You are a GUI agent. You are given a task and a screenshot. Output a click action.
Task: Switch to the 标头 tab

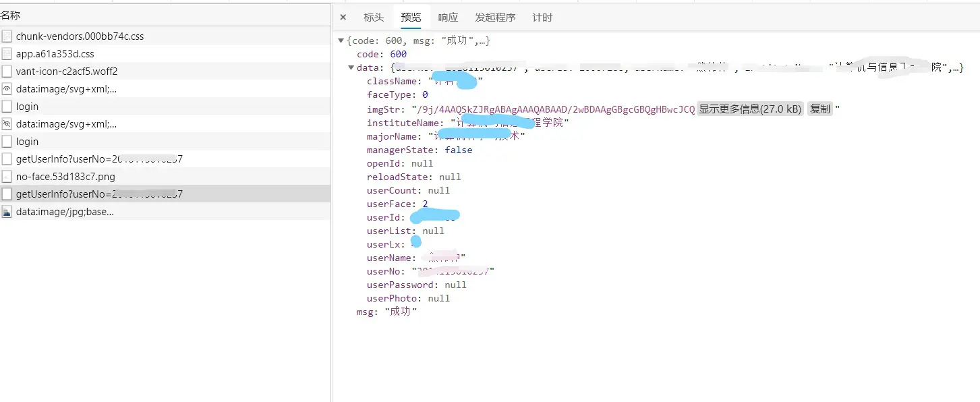pos(374,18)
